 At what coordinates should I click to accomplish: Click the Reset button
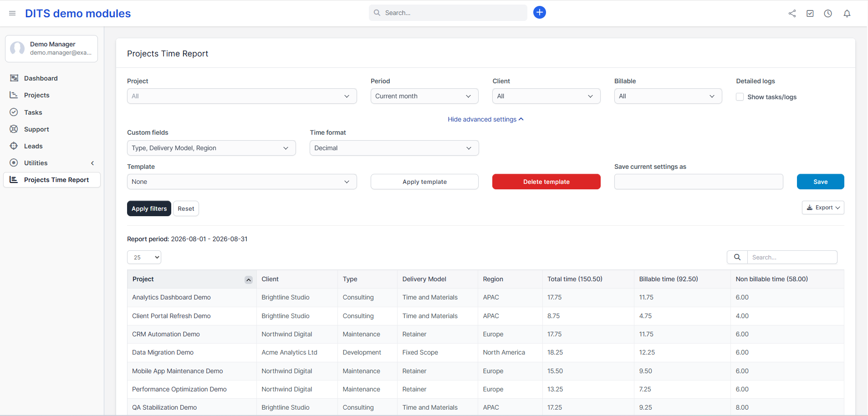click(x=186, y=208)
